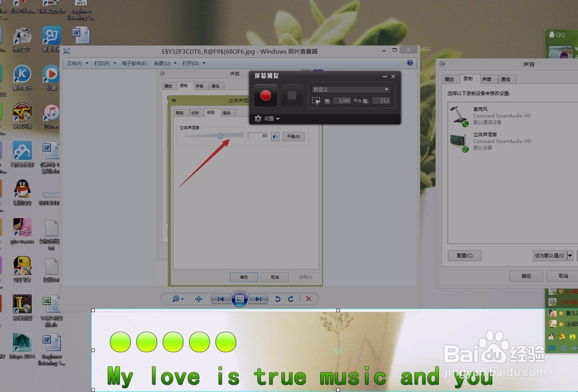The height and width of the screenshot is (392, 578).
Task: Click the left-middle capture region handle
Action: (93, 350)
